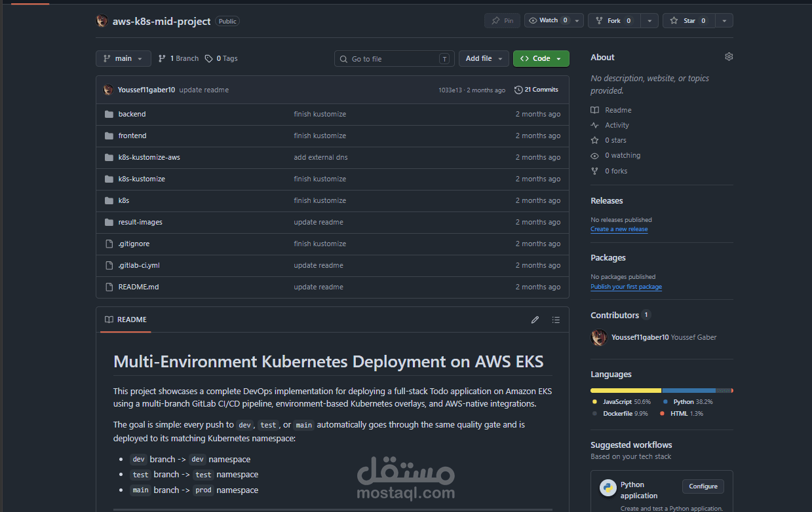Open the green Code dropdown
This screenshot has height=512, width=812.
click(x=541, y=59)
